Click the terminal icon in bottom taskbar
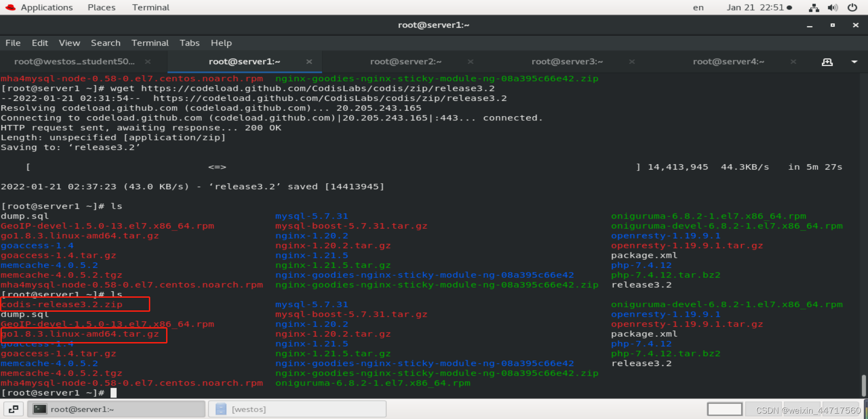The width and height of the screenshot is (868, 419). pos(40,409)
